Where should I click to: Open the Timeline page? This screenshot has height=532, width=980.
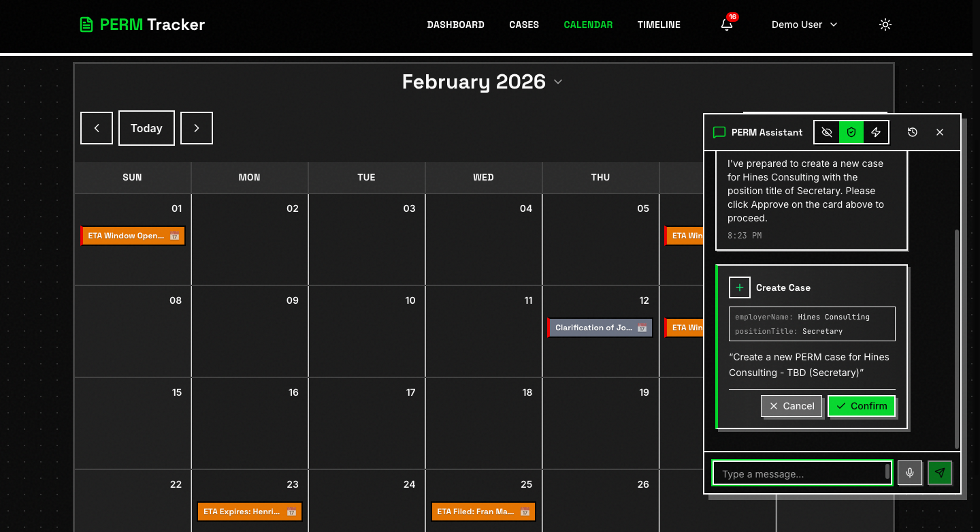658,25
